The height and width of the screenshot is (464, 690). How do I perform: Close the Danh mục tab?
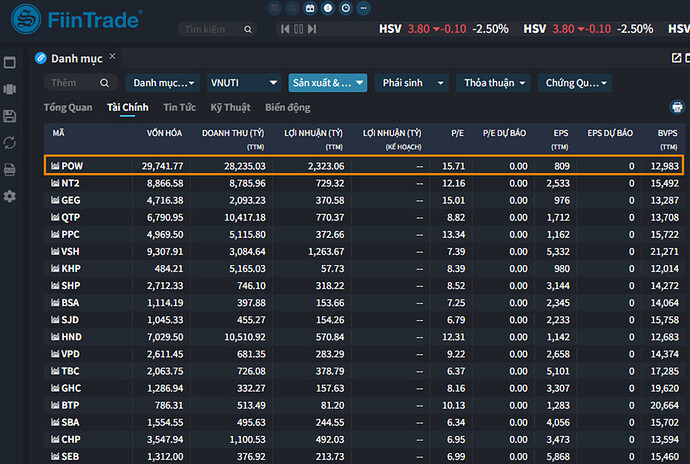(113, 57)
